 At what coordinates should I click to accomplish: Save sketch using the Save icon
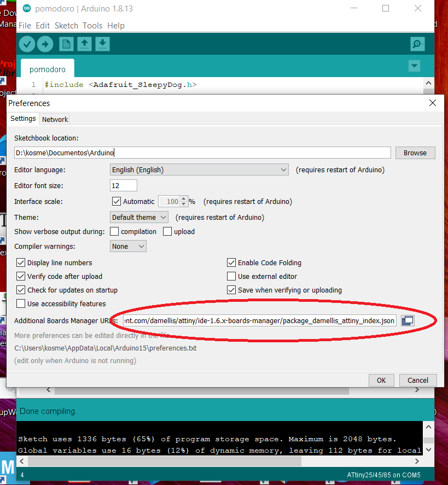click(x=103, y=44)
